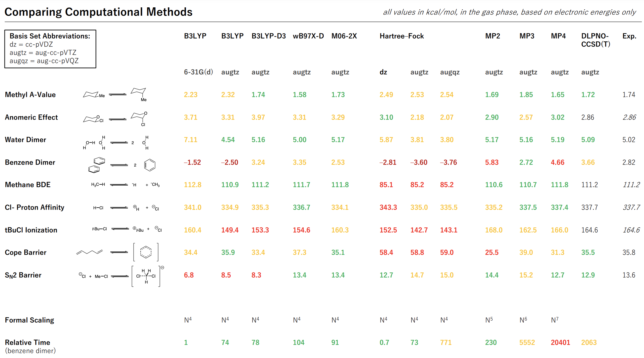Click the Hartree–Fock column header
Screen dimensions: 644x358
coord(401,36)
